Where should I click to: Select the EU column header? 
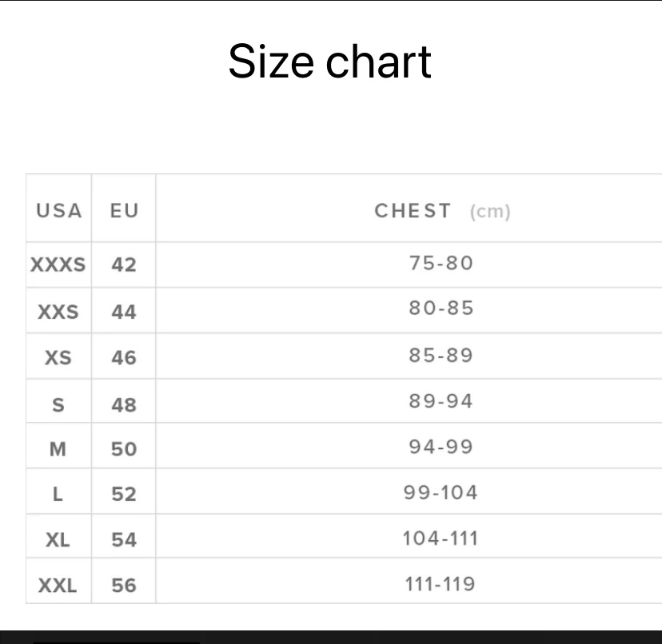coord(124,211)
